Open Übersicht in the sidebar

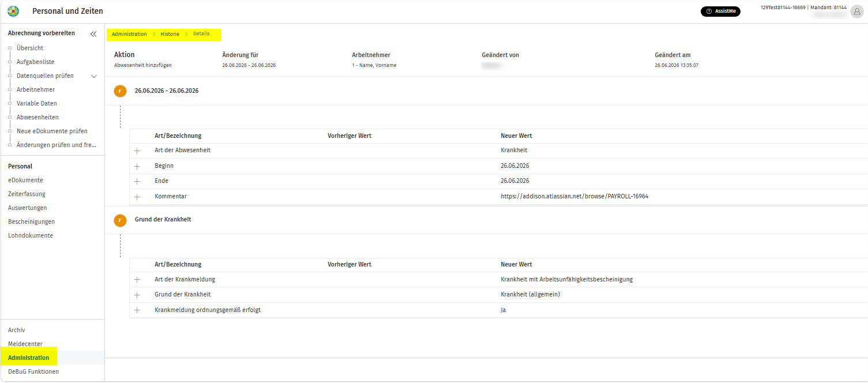point(30,48)
